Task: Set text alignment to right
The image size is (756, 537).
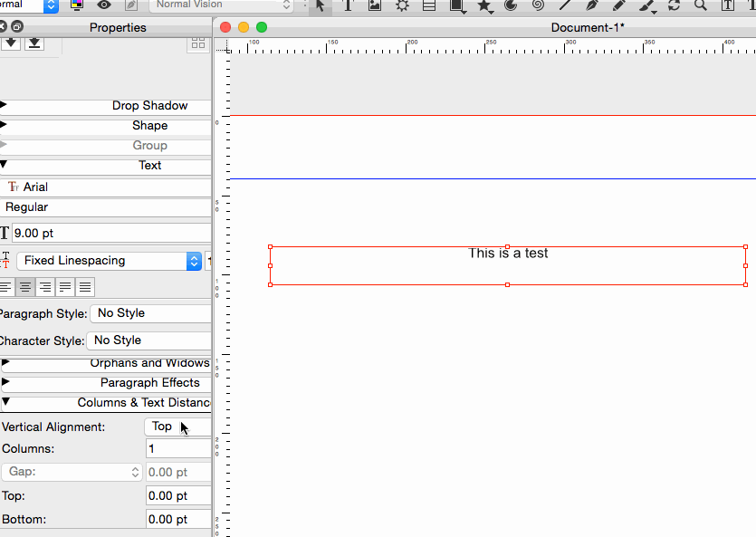Action: pyautogui.click(x=45, y=288)
